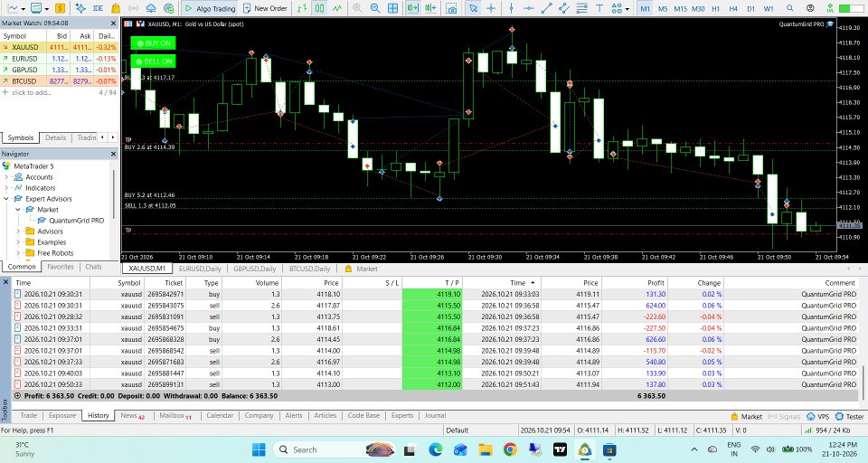The image size is (868, 463).
Task: Collapse the Expert Advisors folder
Action: pyautogui.click(x=6, y=199)
